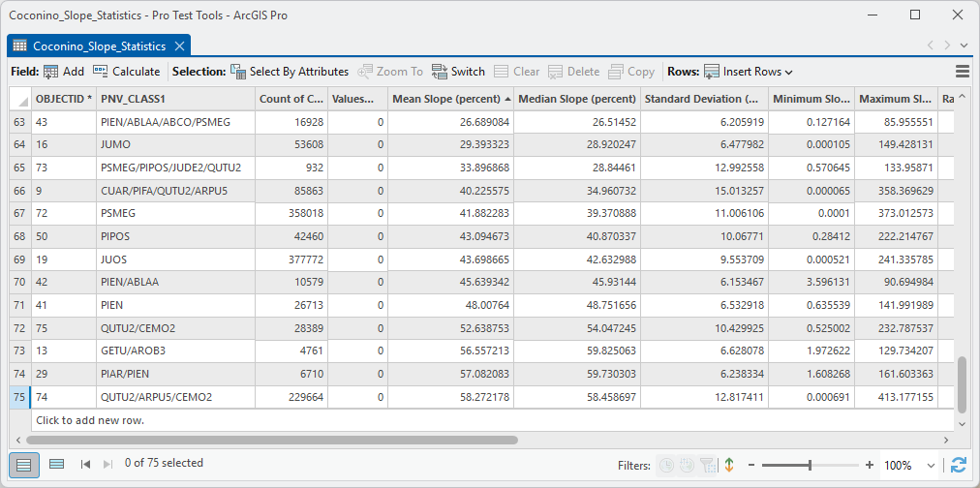
Task: Click the show selected records button
Action: pyautogui.click(x=56, y=464)
